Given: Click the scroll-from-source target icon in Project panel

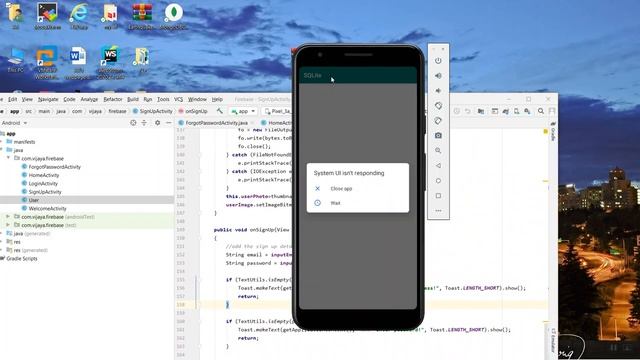Looking at the screenshot, I should point(133,123).
